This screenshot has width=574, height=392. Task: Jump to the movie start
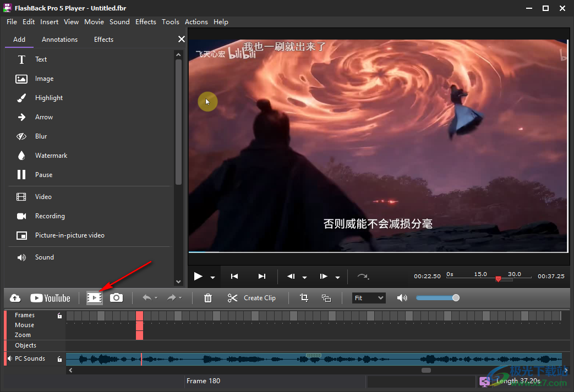pos(234,277)
